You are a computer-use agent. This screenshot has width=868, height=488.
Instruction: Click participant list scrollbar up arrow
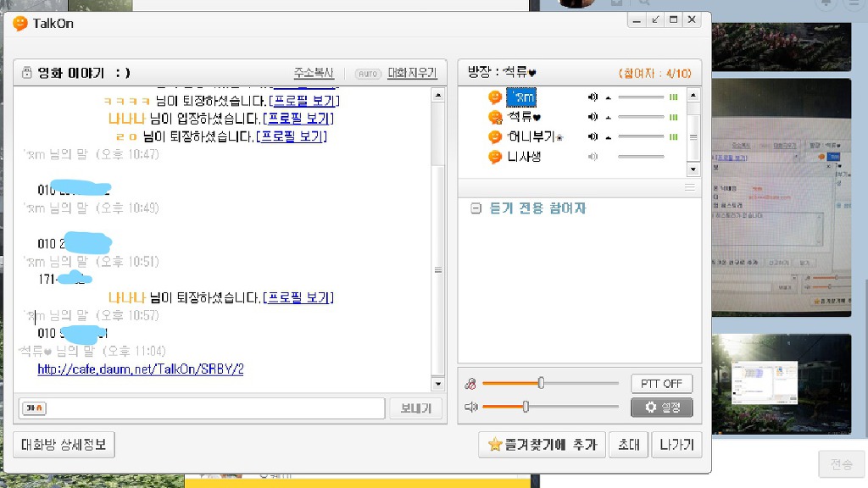(693, 95)
